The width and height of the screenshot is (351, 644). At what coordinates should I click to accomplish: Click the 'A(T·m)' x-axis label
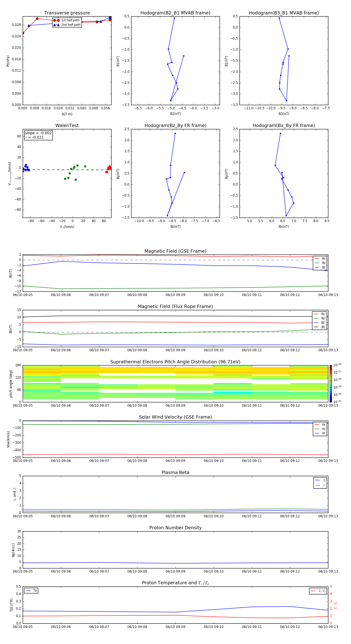click(x=67, y=114)
